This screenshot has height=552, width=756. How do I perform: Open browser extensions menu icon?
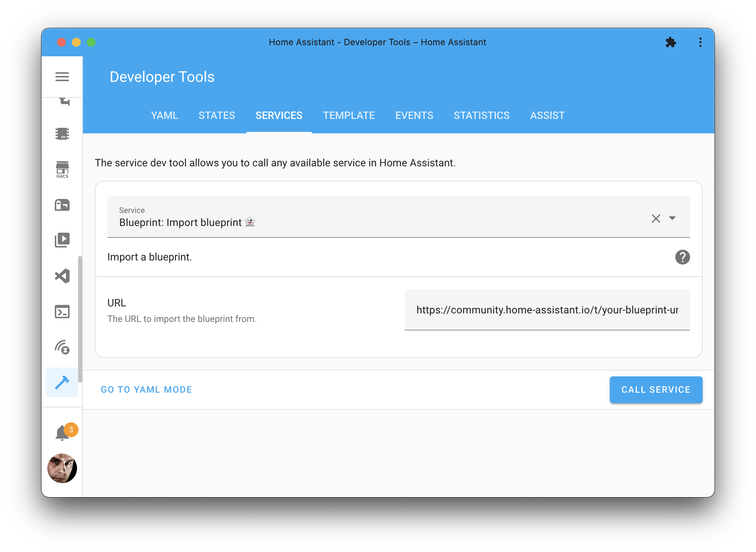click(x=671, y=42)
